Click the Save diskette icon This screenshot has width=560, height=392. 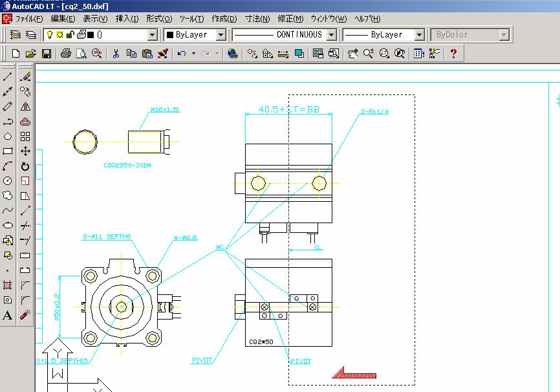47,54
